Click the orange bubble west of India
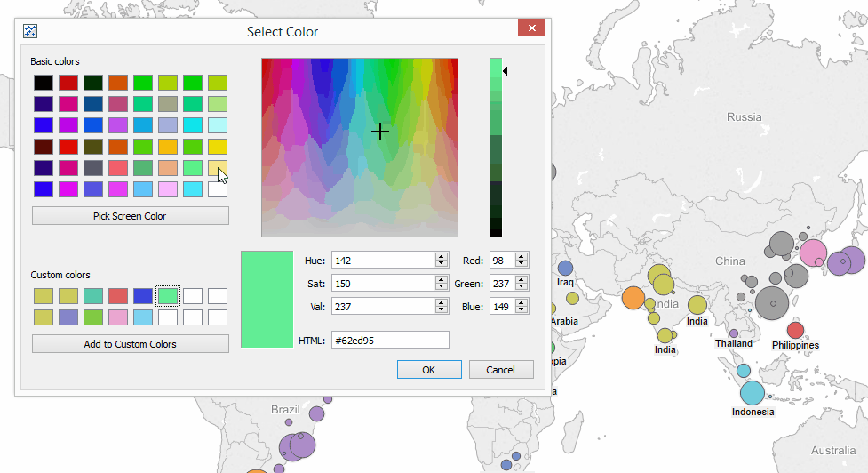Viewport: 868px width, 473px height. click(x=633, y=298)
